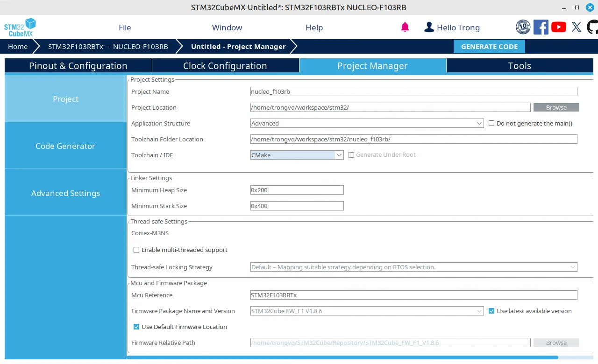
Task: Click the Mcu Reference label
Action: pos(152,295)
